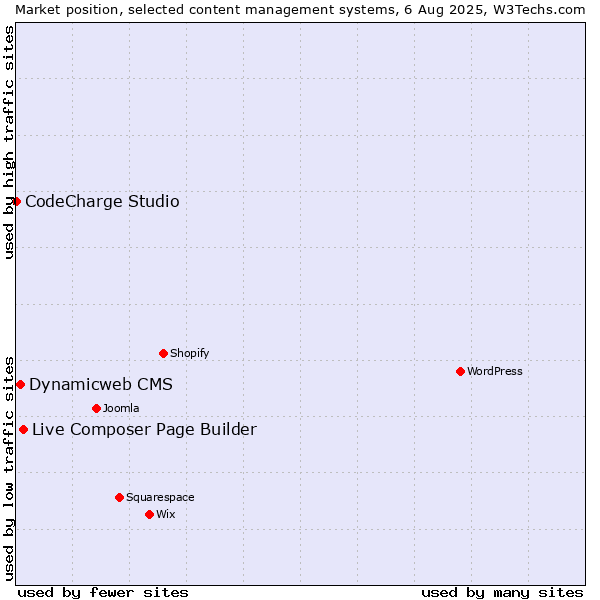Click the Squarespace red data point

pyautogui.click(x=119, y=497)
